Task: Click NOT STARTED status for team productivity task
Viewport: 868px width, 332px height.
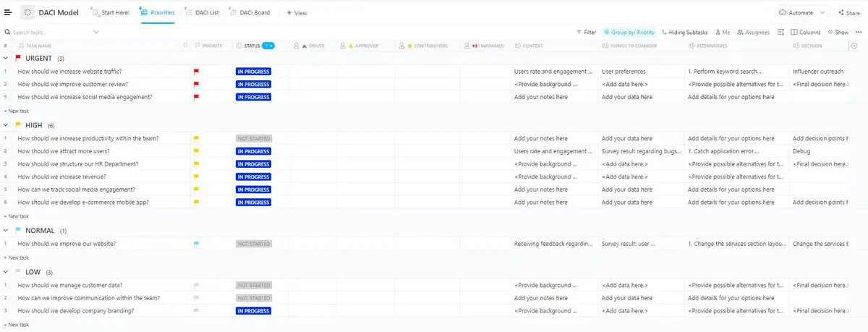Action: 253,138
